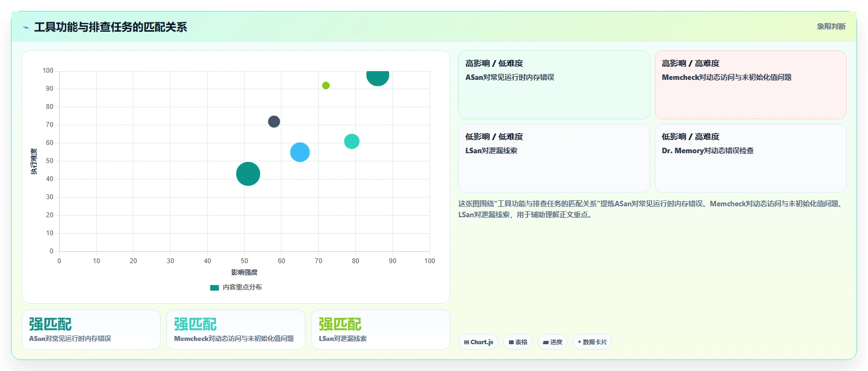Select the 强匹配 card for Memcheck
The width and height of the screenshot is (868, 371).
[x=236, y=329]
